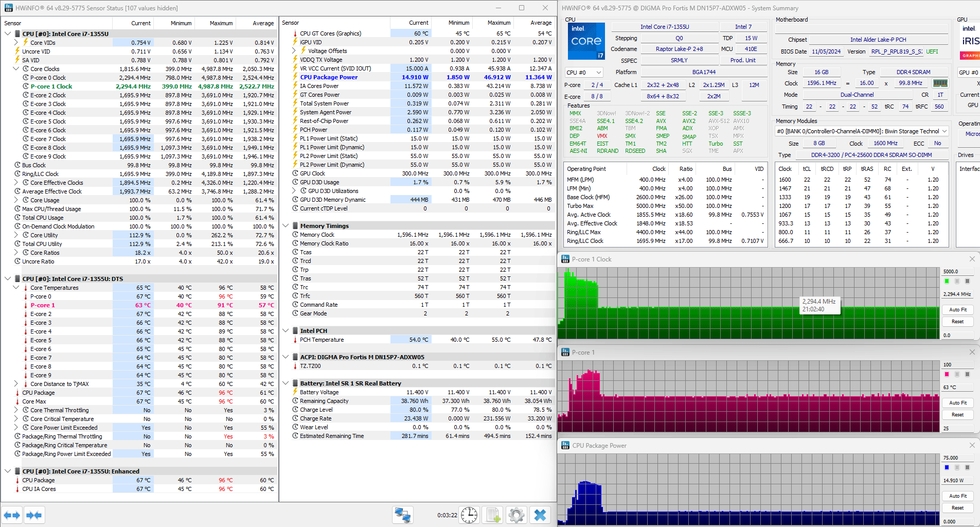The height and width of the screenshot is (527, 980).
Task: Open the CPU #0 selector dropdown
Action: (583, 73)
